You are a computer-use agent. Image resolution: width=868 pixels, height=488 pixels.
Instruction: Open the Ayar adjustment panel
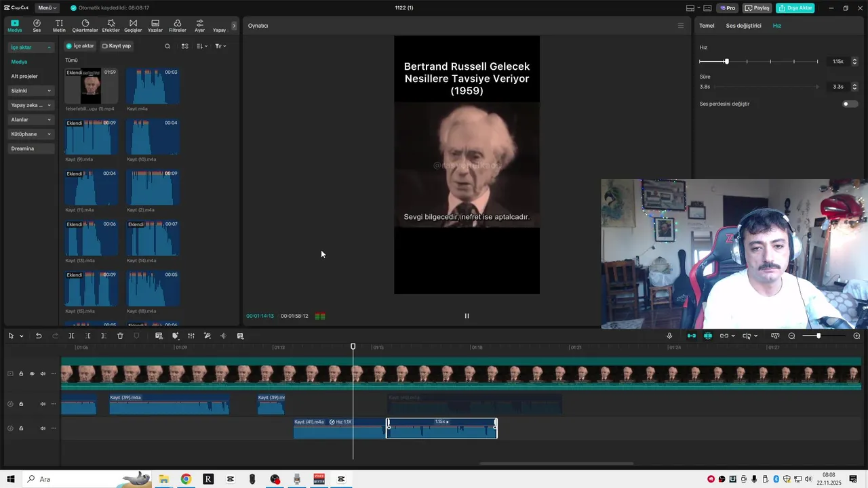(199, 26)
